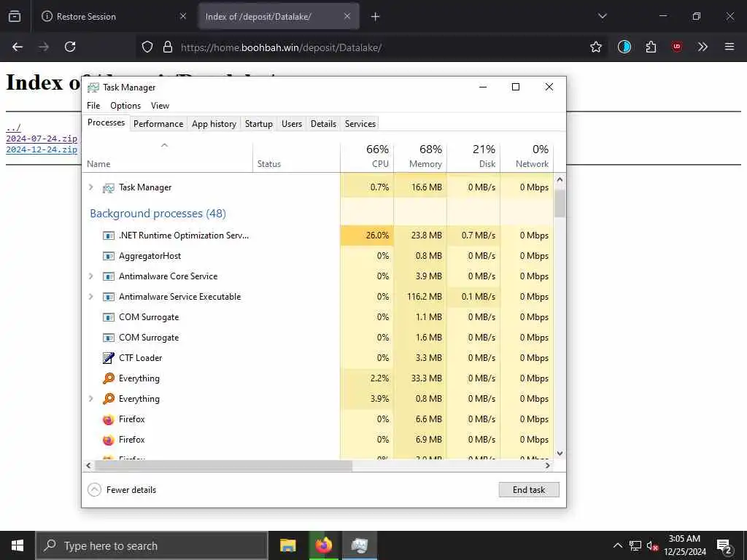Open the 2024-12-24.zip link

(x=42, y=149)
